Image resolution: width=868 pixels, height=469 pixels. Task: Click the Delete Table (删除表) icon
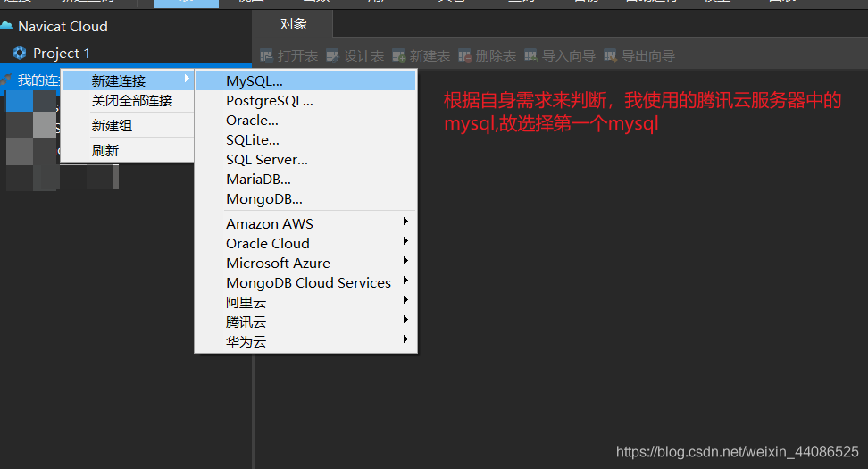point(464,55)
